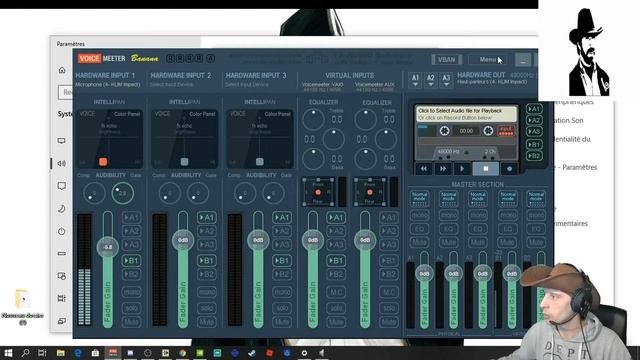Click the cassette rewind button
640x360 pixels.
point(424,169)
